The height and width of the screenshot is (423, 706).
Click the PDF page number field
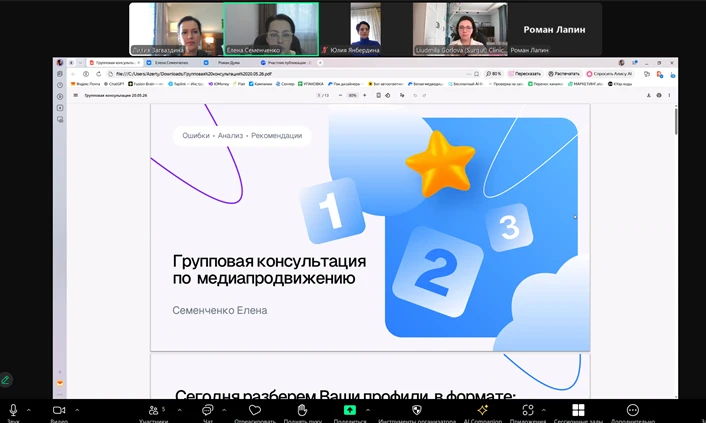pyautogui.click(x=319, y=96)
